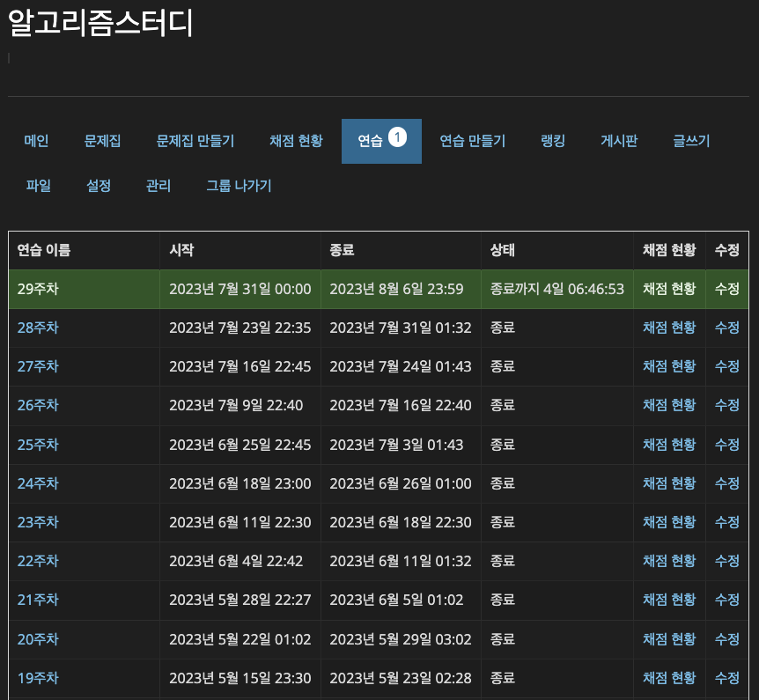Open the 20주차 practice

(x=38, y=639)
